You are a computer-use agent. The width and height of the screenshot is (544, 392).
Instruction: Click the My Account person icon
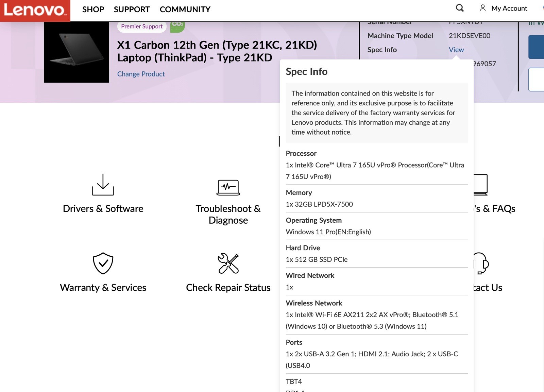click(x=482, y=8)
